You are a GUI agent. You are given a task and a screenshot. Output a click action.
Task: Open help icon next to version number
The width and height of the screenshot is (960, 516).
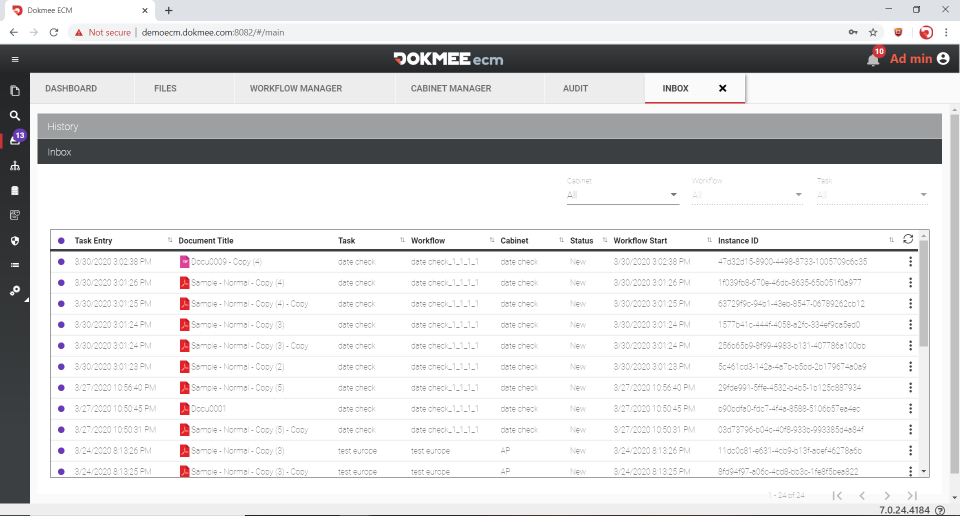940,510
